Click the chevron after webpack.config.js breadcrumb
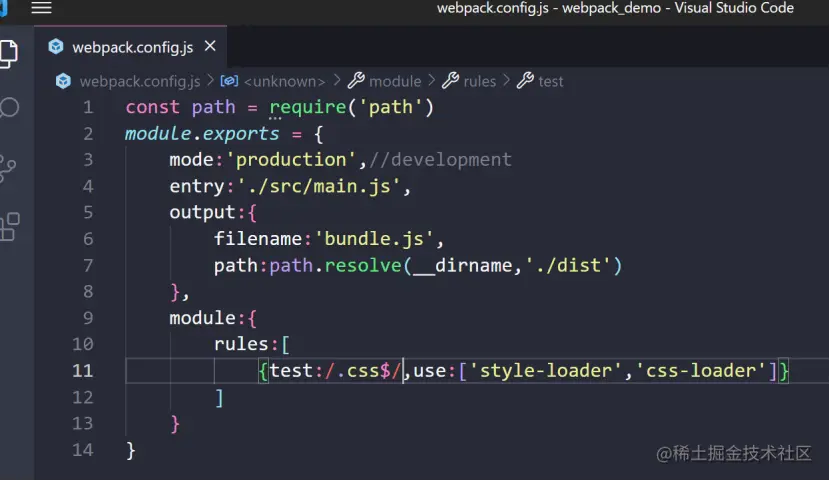Screen dimensions: 830x481 [210, 80]
